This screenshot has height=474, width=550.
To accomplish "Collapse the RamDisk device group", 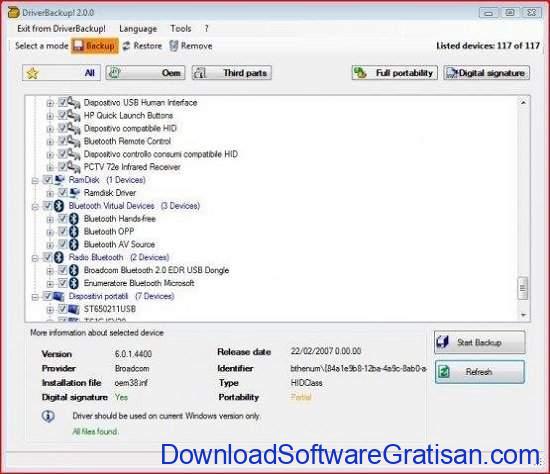I will coord(35,181).
